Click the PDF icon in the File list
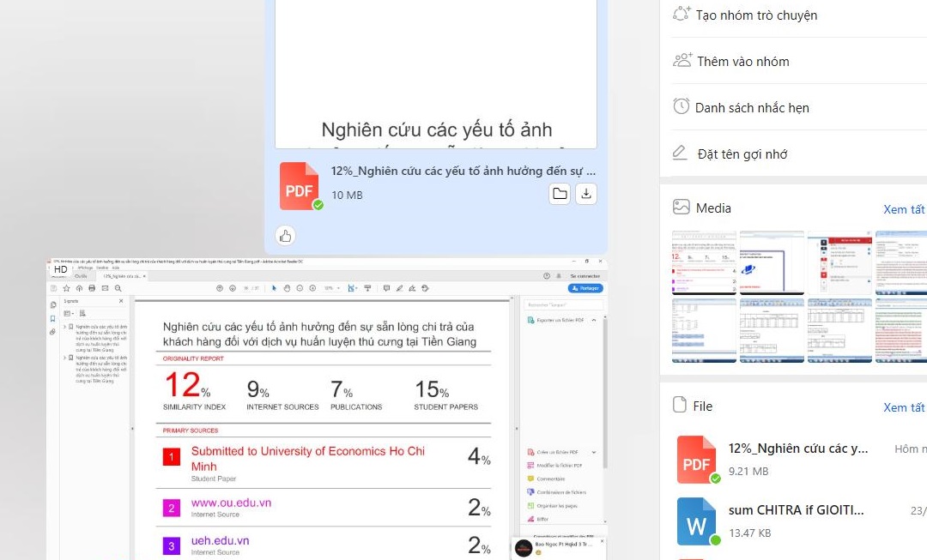This screenshot has width=927, height=560. coord(698,460)
